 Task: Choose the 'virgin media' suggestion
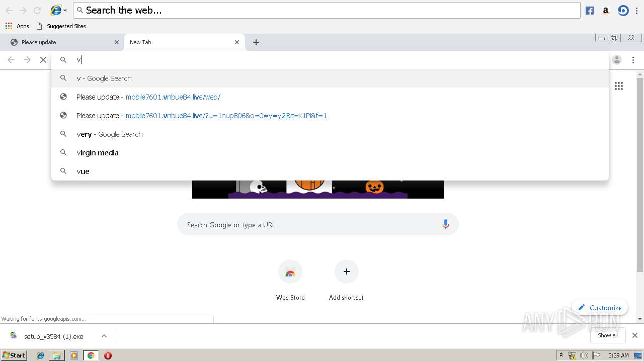tap(330, 153)
